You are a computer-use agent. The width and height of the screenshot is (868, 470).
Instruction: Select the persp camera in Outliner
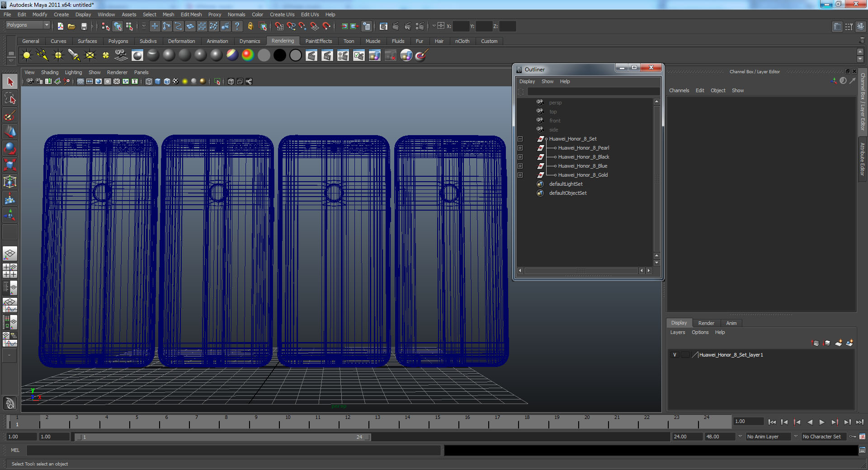coord(555,103)
